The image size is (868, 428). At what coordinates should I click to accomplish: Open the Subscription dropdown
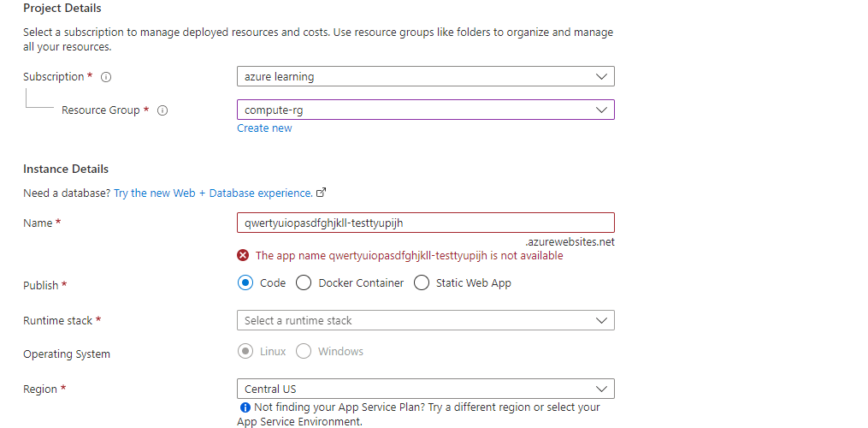[425, 76]
